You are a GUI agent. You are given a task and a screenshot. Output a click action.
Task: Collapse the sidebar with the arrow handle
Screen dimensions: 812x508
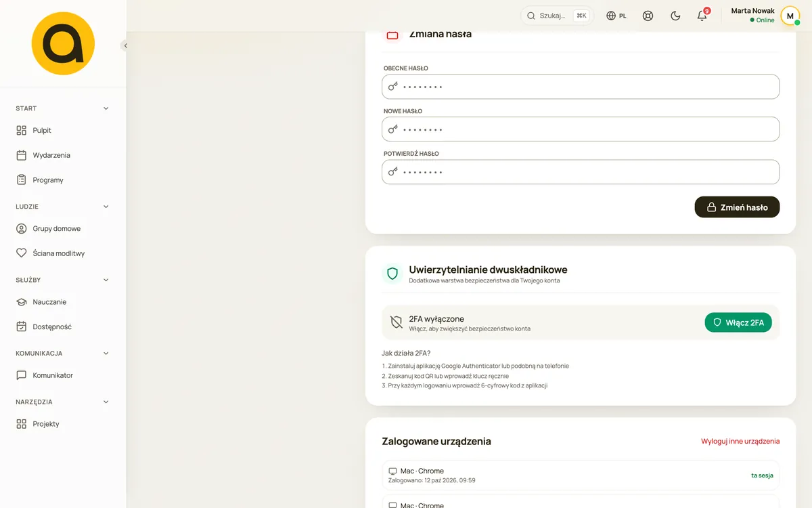coord(125,45)
